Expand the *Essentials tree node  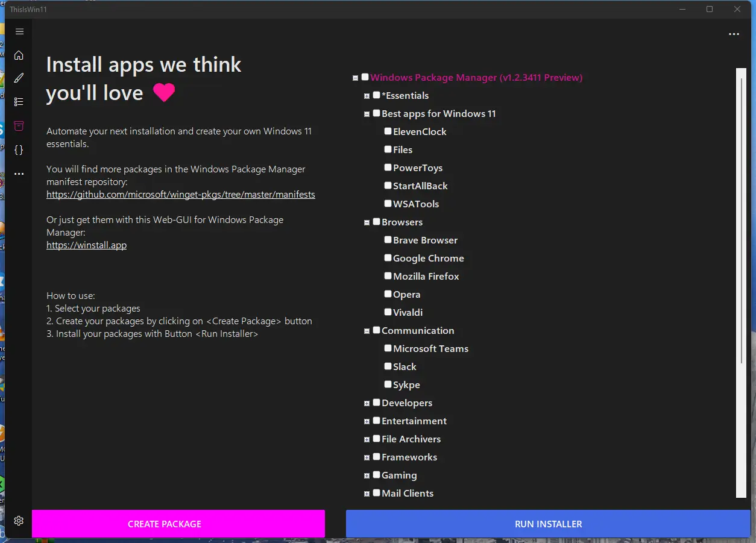[x=367, y=96]
